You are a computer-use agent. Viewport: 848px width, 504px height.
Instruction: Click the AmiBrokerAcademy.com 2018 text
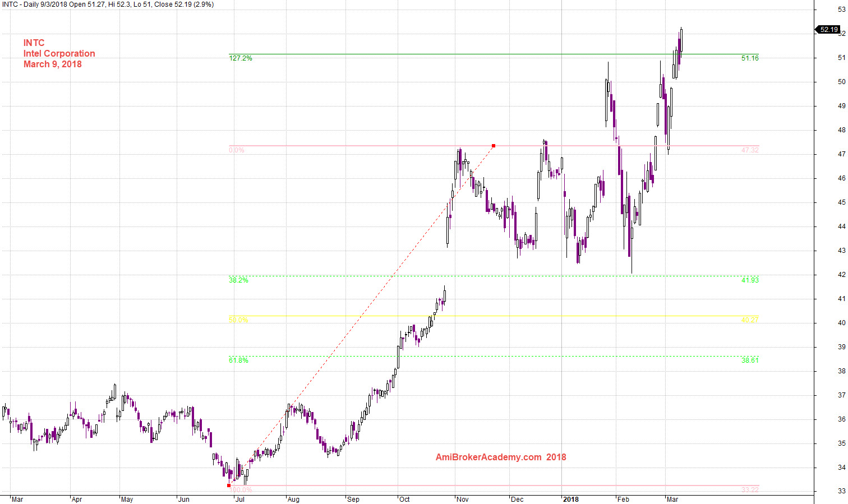(501, 457)
